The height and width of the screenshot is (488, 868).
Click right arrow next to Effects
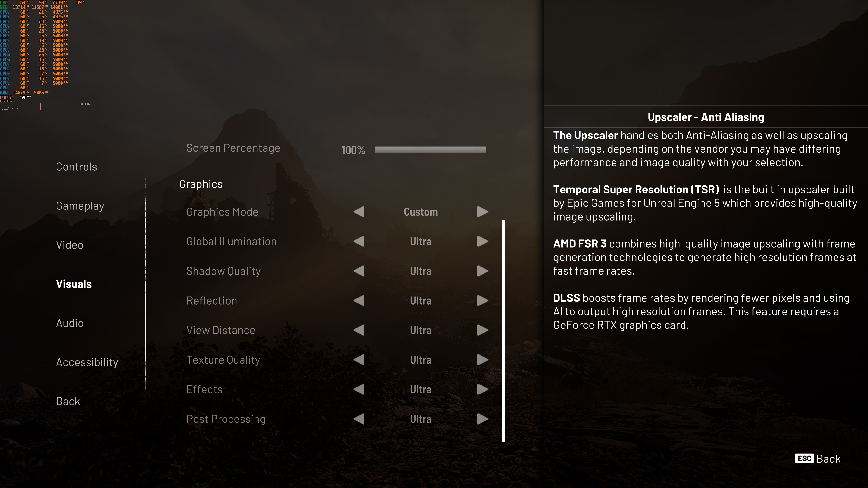pos(483,390)
